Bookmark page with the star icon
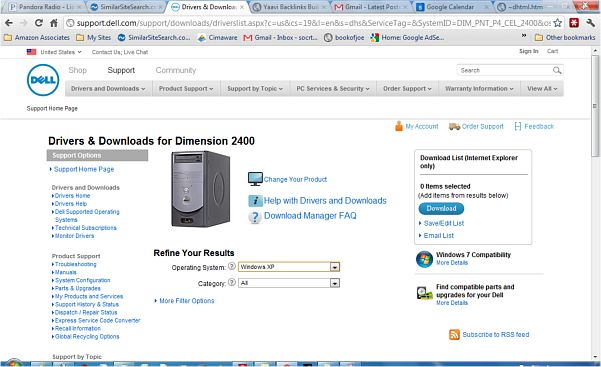 click(558, 23)
